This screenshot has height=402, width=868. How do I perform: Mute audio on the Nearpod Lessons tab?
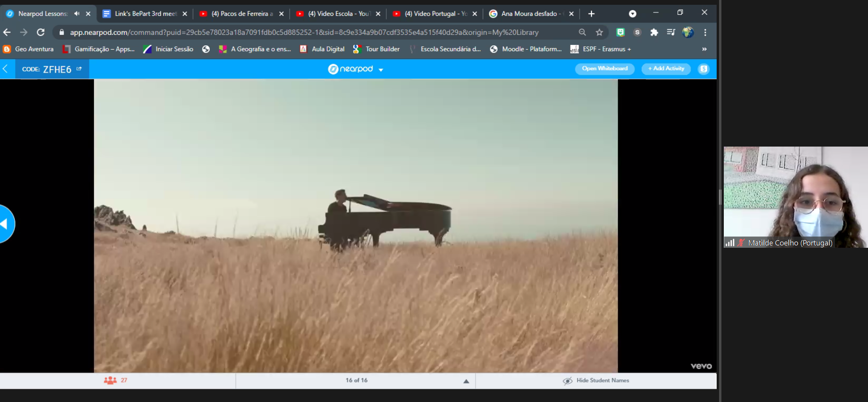pos(76,14)
